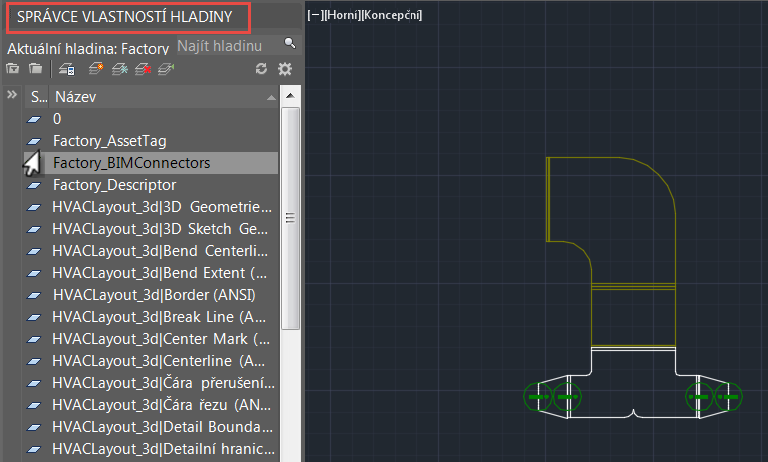Click status icon of 3D Geometrie layer
Screen dimensions: 768x462
34,207
